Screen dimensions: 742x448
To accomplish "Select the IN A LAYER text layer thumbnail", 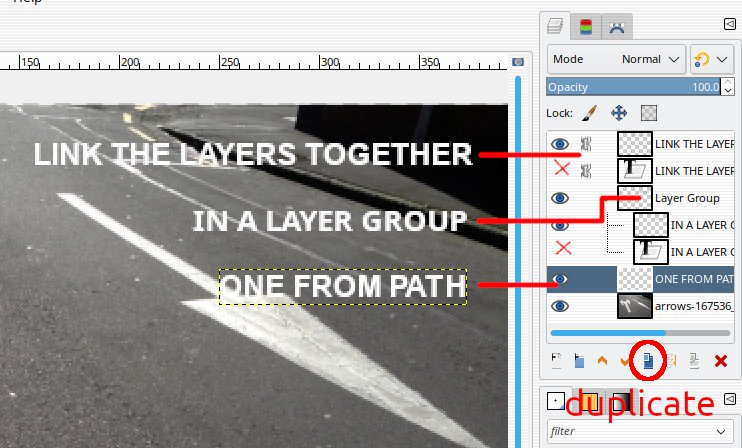I will pyautogui.click(x=651, y=252).
